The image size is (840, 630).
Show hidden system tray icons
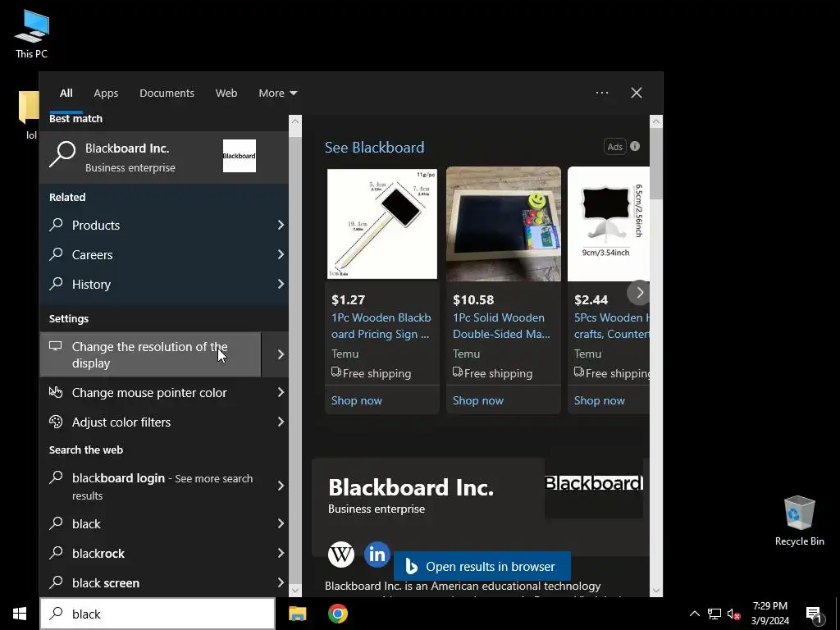tap(694, 614)
